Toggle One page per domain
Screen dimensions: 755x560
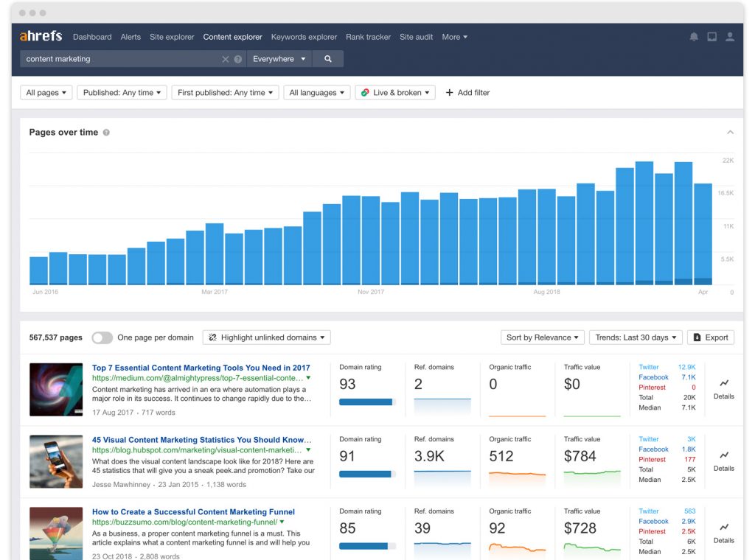[102, 337]
